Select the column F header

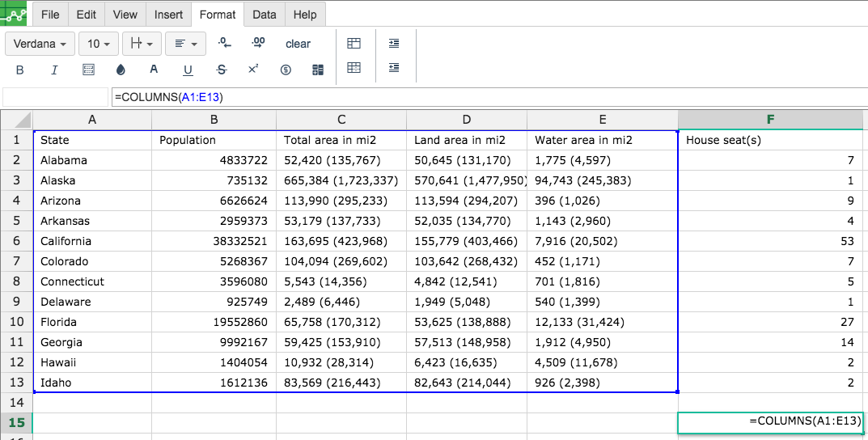click(x=770, y=120)
